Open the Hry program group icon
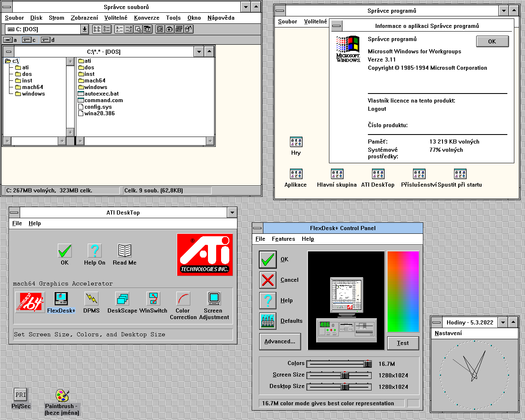This screenshot has width=525, height=420. coord(296,142)
